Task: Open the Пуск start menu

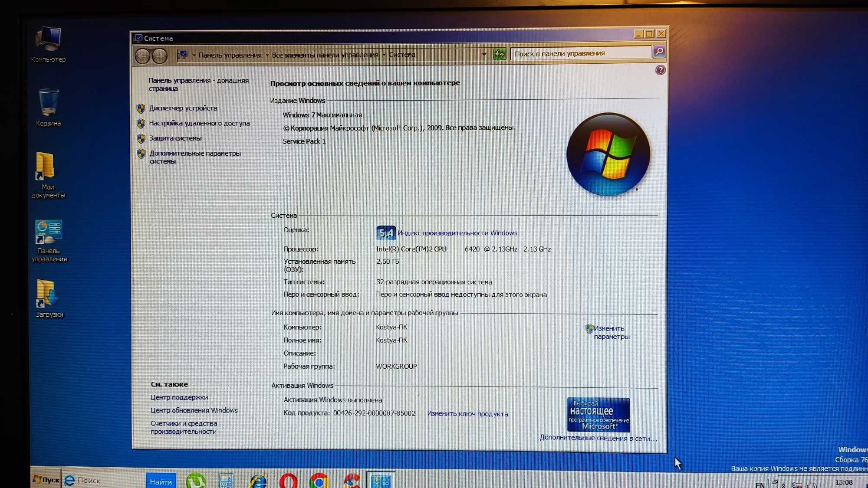Action: click(46, 480)
